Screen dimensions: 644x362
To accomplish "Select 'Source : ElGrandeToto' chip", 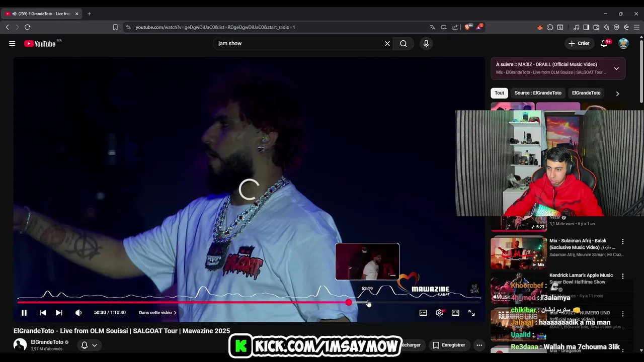I will 538,93.
